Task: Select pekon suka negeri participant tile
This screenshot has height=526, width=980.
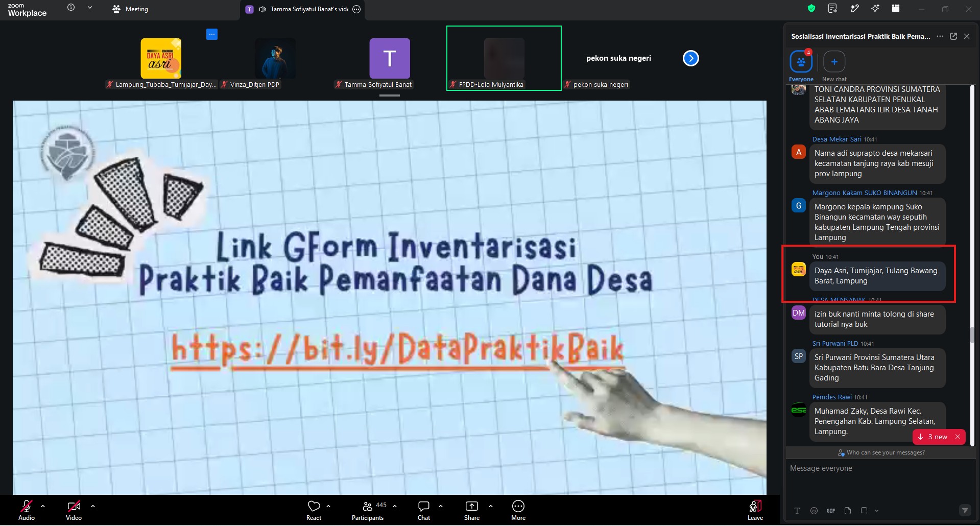Action: [618, 58]
